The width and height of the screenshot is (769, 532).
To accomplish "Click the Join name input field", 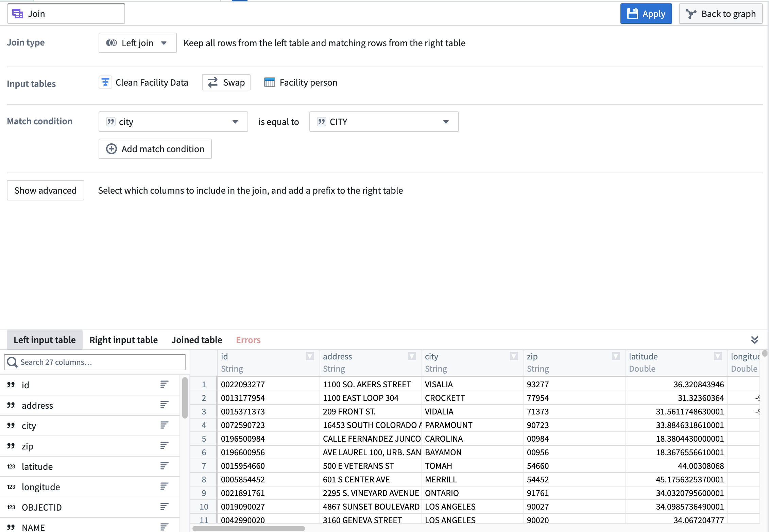I will coord(66,14).
